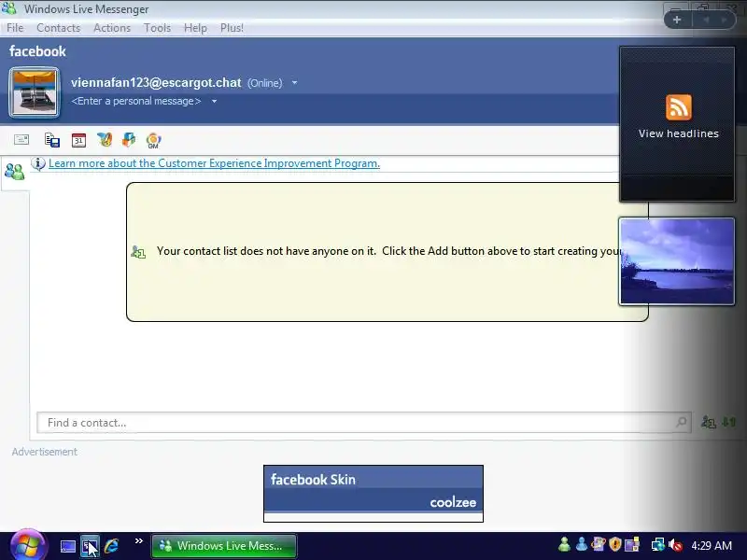Click Switch between windows quick launch icon
747x560 pixels.
coord(90,546)
